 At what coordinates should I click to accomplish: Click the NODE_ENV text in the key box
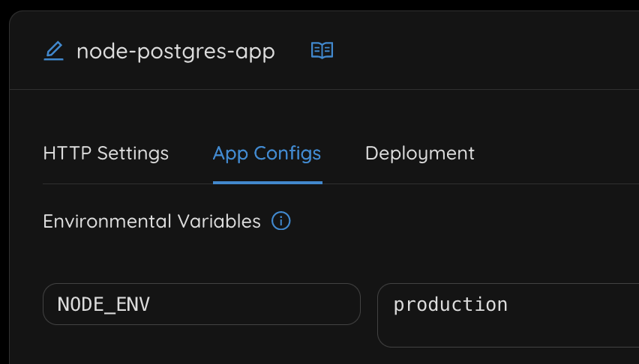(103, 305)
